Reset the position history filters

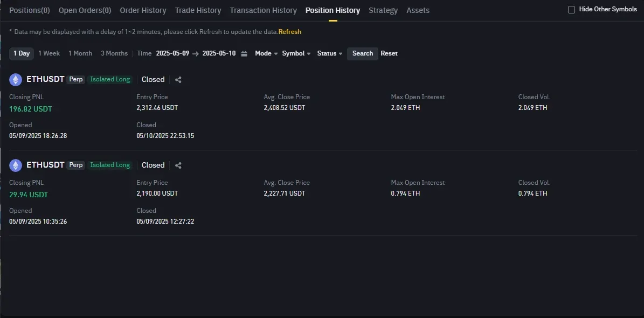(389, 53)
